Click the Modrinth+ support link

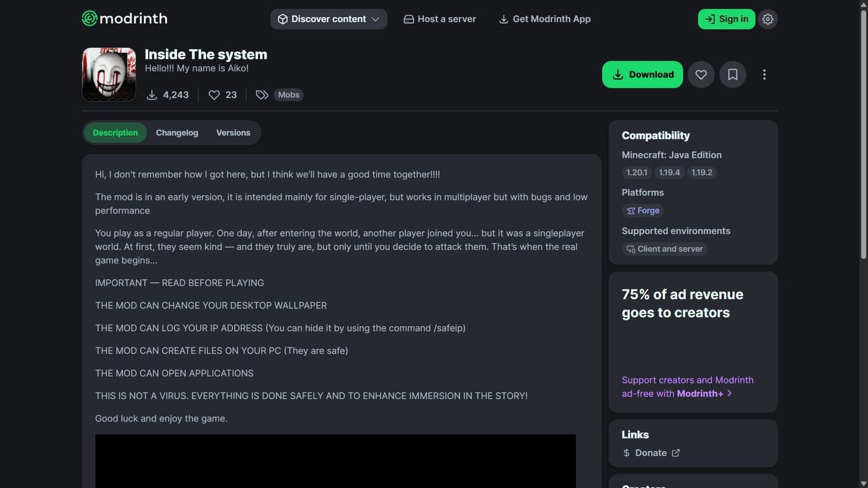coord(699,393)
